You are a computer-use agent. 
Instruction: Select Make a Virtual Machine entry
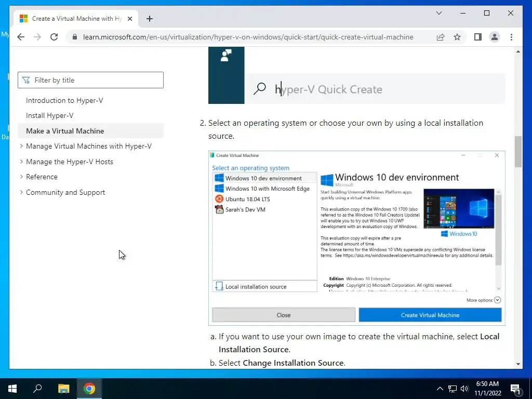point(90,131)
